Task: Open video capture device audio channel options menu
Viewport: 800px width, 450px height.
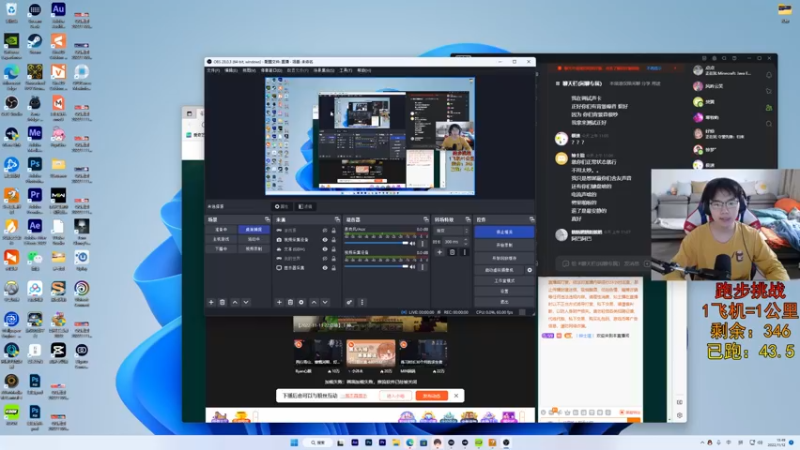Action: pos(422,266)
